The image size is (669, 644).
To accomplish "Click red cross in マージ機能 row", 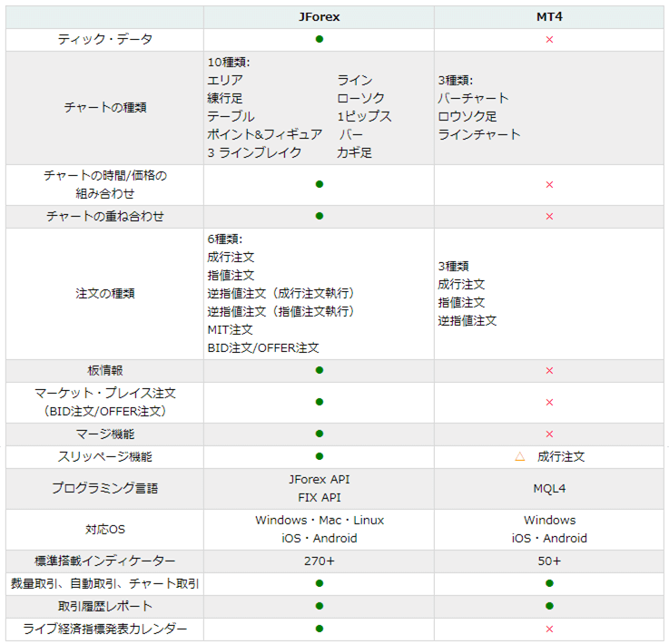I will click(549, 434).
